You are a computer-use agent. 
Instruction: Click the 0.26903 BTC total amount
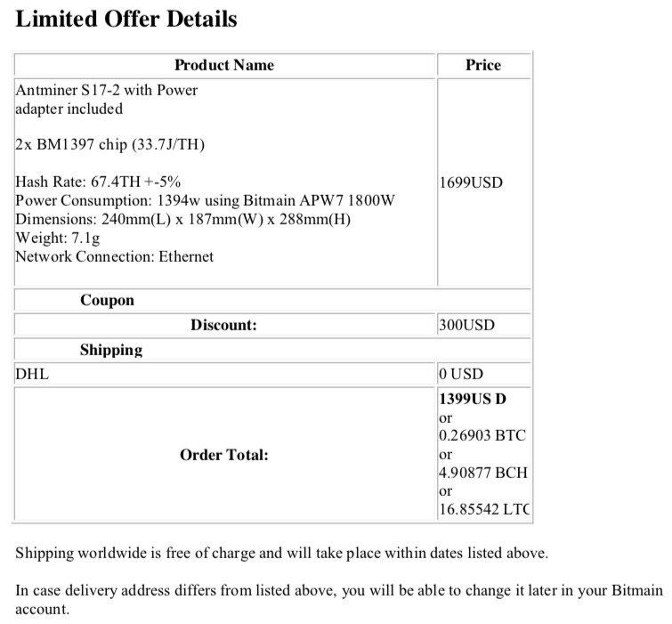[x=482, y=436]
